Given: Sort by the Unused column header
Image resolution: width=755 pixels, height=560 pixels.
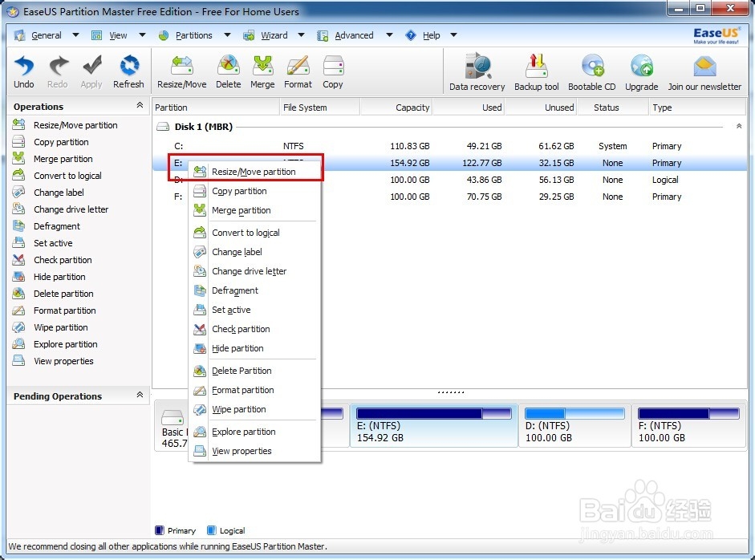Looking at the screenshot, I should [541, 108].
